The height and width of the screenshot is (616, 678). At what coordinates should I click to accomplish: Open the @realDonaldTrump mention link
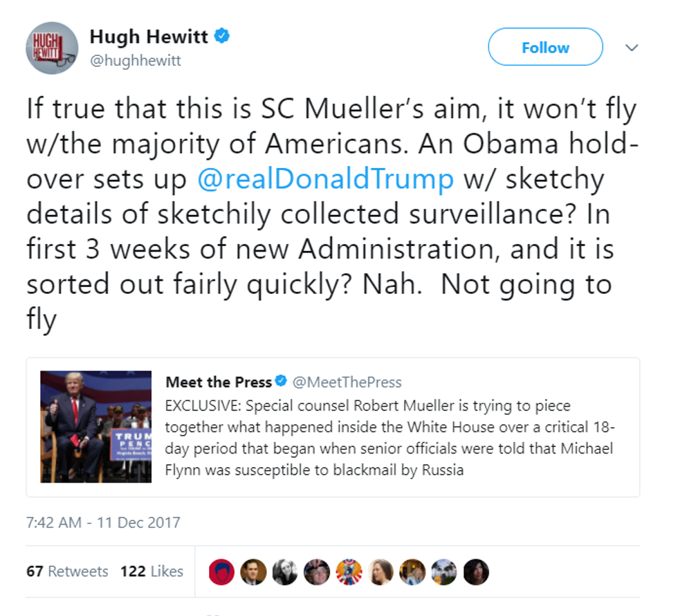[325, 179]
